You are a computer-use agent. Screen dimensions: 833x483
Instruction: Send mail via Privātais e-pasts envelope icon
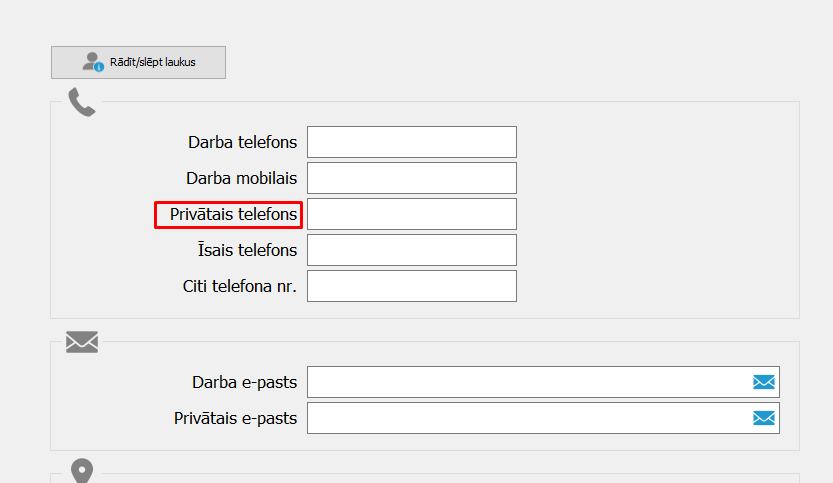point(763,418)
